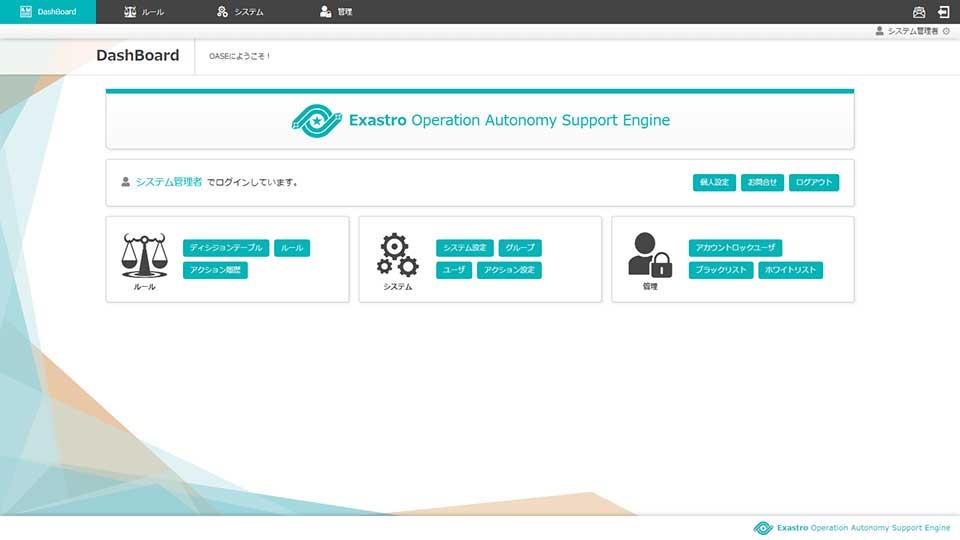Click the small gear icon beside システム管理者

pyautogui.click(x=946, y=32)
